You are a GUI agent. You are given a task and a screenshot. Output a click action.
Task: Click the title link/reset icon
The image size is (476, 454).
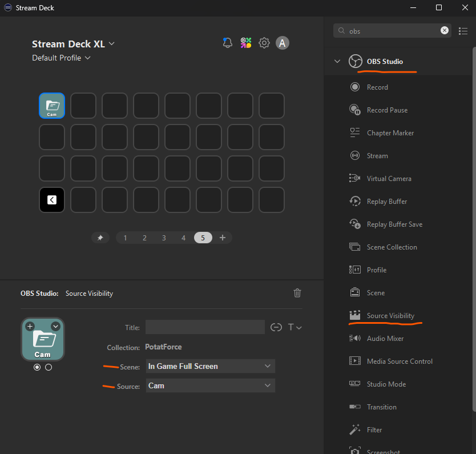(276, 327)
